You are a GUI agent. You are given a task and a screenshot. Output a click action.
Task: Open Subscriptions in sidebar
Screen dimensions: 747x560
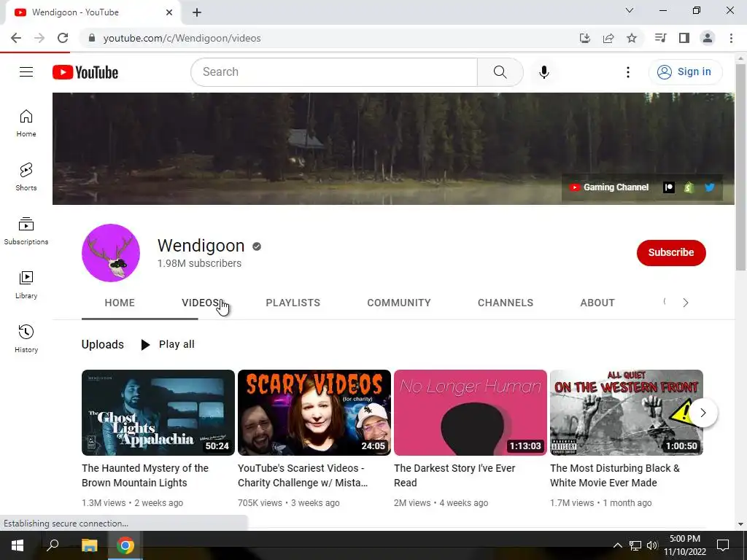[x=26, y=231]
